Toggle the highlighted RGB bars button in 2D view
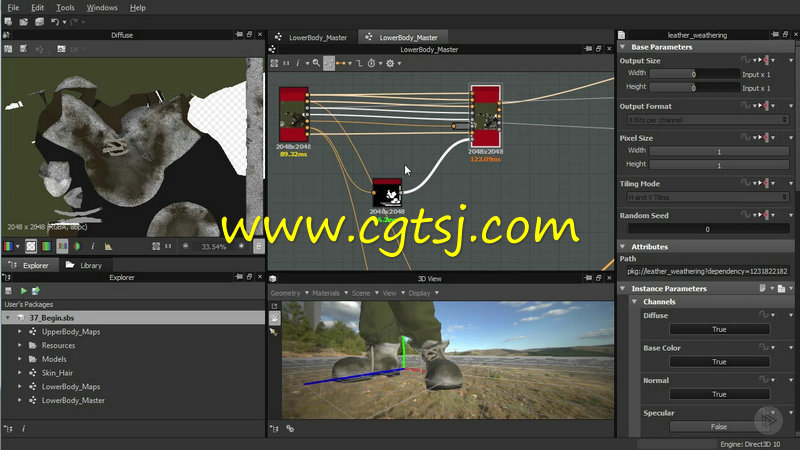The image size is (800, 450). pyautogui.click(x=62, y=246)
